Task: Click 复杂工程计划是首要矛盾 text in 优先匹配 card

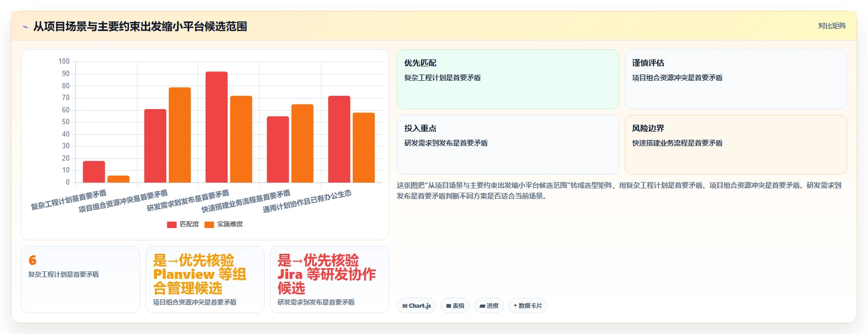Action: point(443,78)
